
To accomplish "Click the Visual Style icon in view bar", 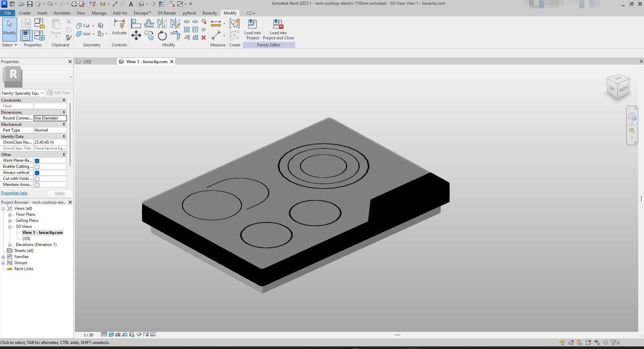I will point(111,335).
